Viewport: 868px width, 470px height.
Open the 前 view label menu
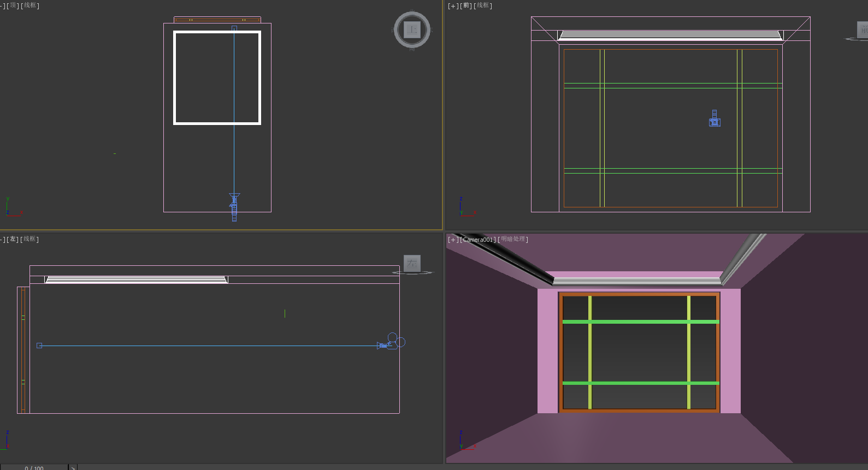[x=467, y=5]
